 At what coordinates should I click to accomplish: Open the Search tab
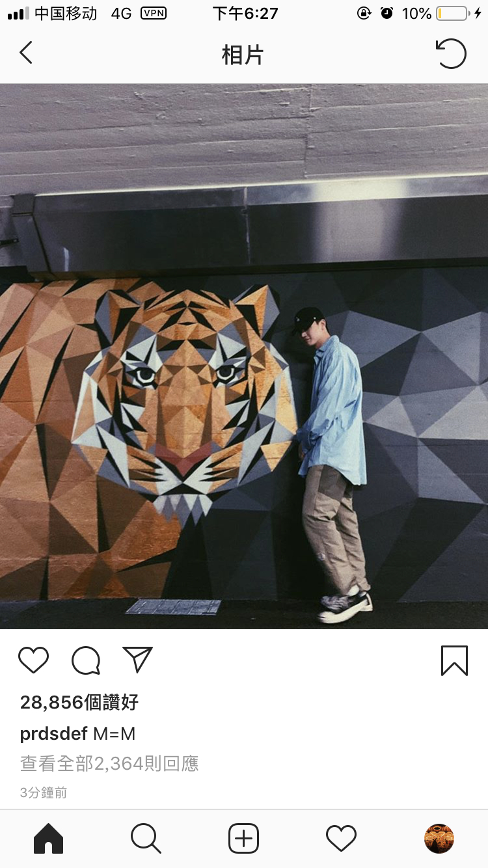[x=146, y=838]
